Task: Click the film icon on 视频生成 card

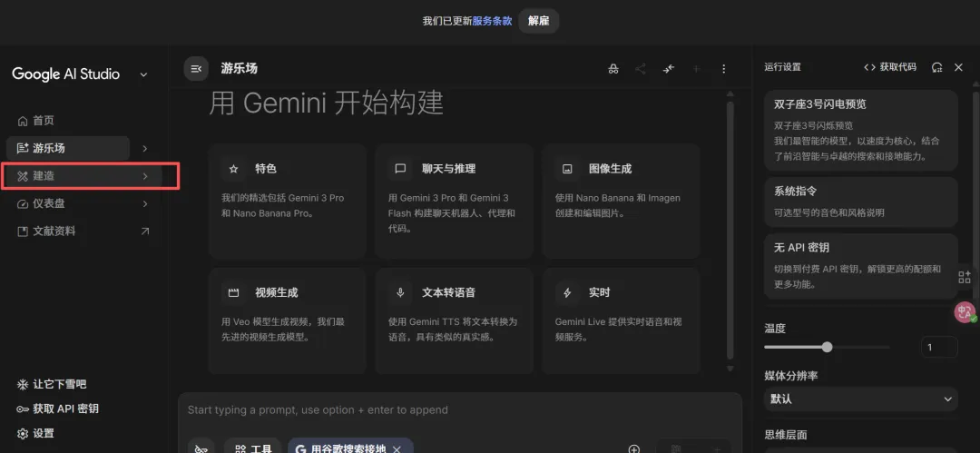Action: [x=234, y=293]
